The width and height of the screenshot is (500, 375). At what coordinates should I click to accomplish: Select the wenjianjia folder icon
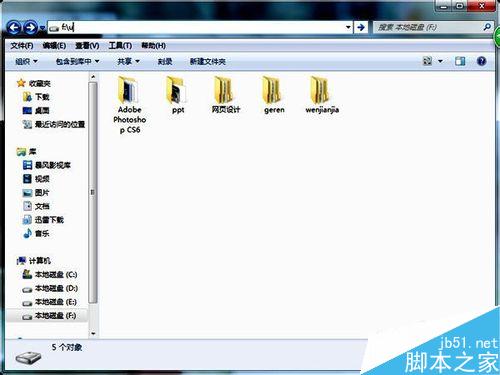[x=321, y=89]
